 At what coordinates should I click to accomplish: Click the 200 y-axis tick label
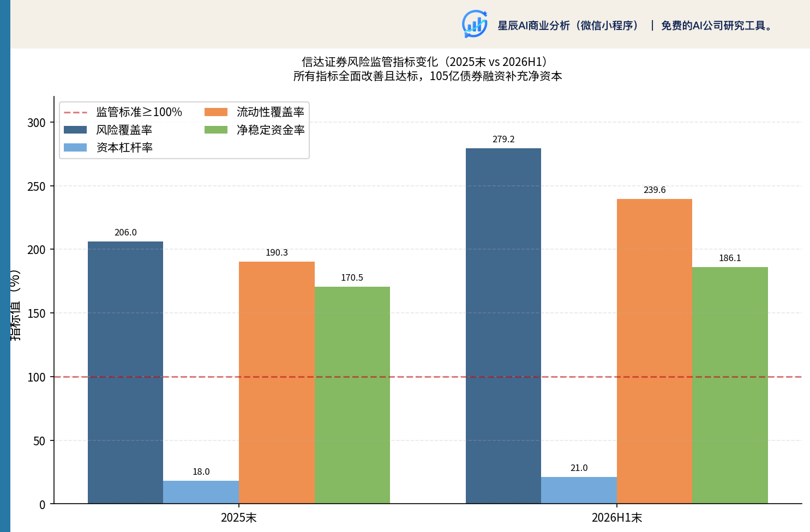coord(37,250)
